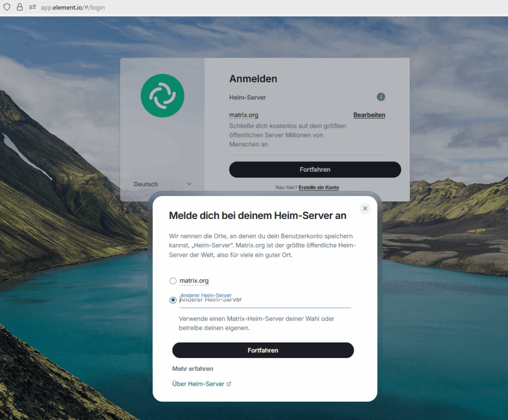Open the site permissions icon in address bar
The image size is (508, 420).
pyautogui.click(x=32, y=7)
